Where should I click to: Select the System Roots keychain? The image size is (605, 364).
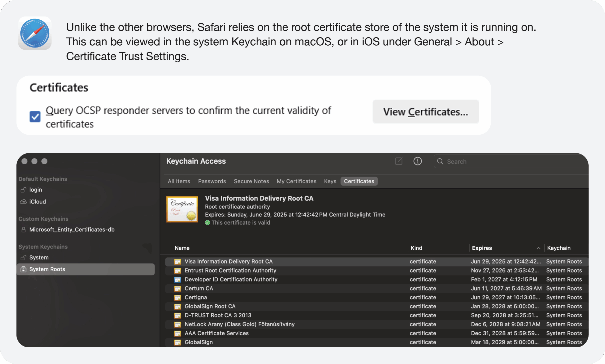(x=85, y=269)
